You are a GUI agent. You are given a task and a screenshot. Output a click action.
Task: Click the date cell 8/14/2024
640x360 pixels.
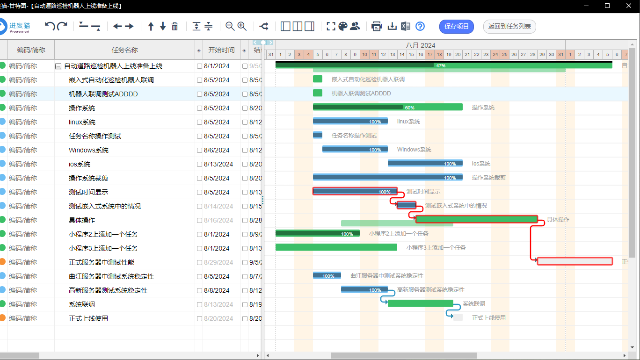(x=218, y=206)
